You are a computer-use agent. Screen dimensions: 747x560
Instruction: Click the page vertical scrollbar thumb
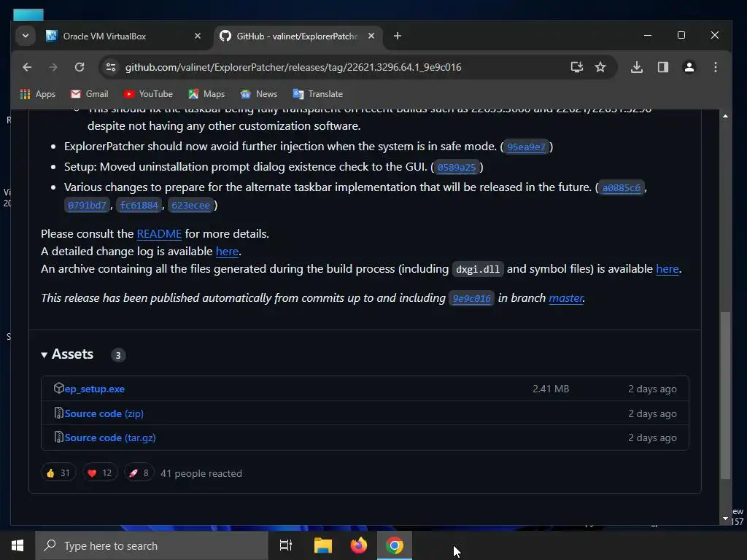pyautogui.click(x=725, y=395)
